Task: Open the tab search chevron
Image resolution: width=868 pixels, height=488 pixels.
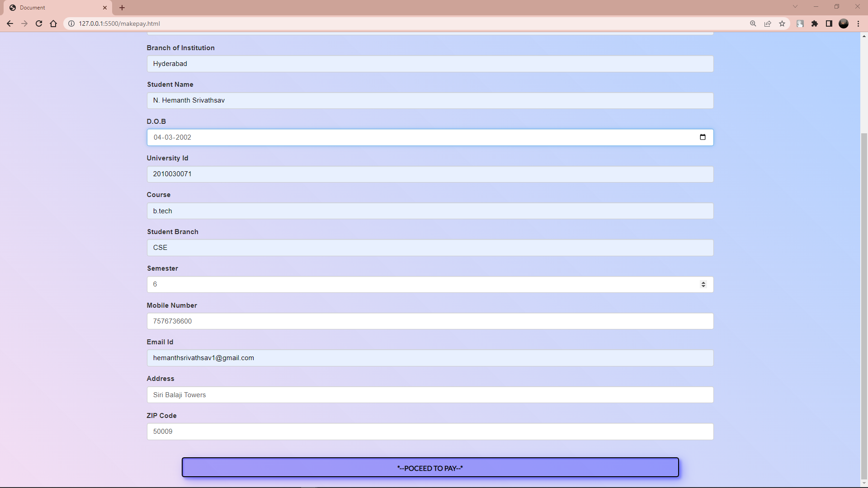Action: pyautogui.click(x=795, y=6)
